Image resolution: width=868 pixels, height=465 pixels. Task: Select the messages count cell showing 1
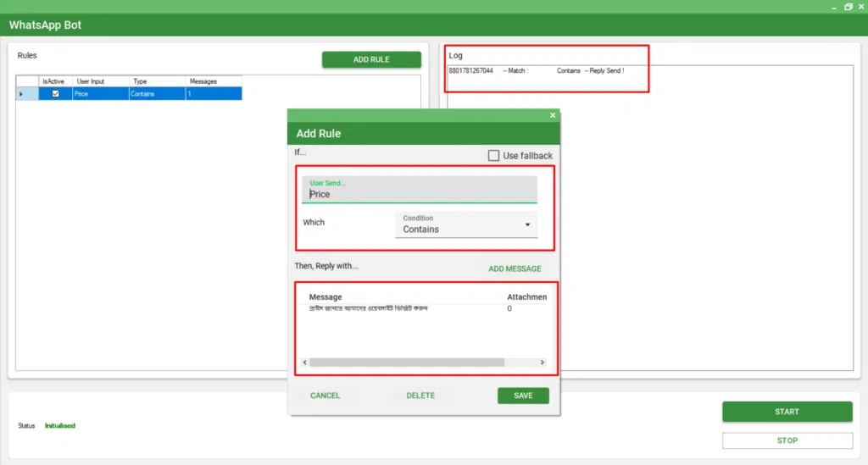click(x=214, y=94)
